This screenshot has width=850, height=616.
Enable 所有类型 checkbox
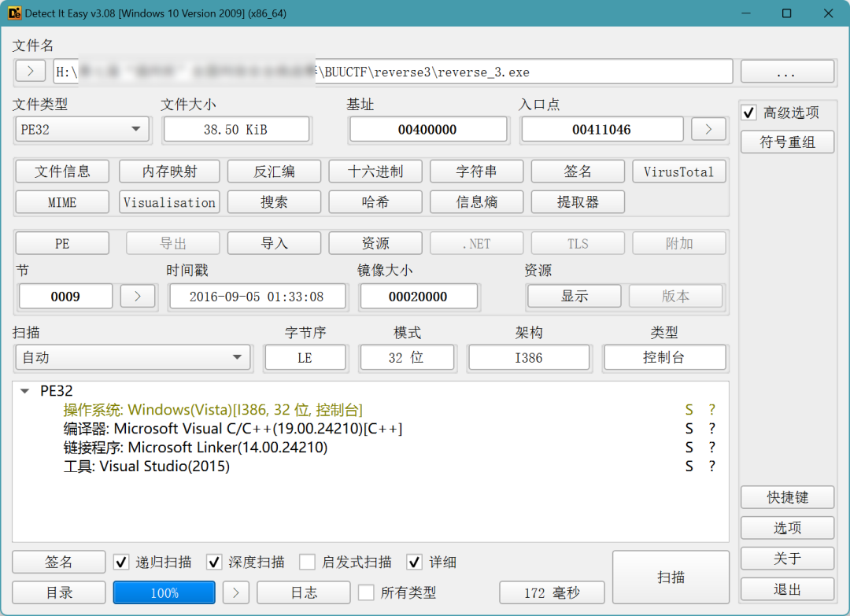tap(366, 592)
